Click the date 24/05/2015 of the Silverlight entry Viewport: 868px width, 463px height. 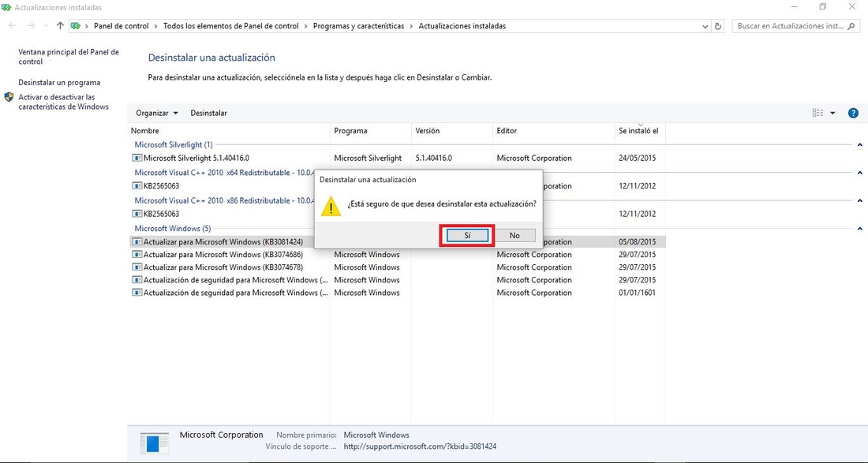click(x=637, y=158)
